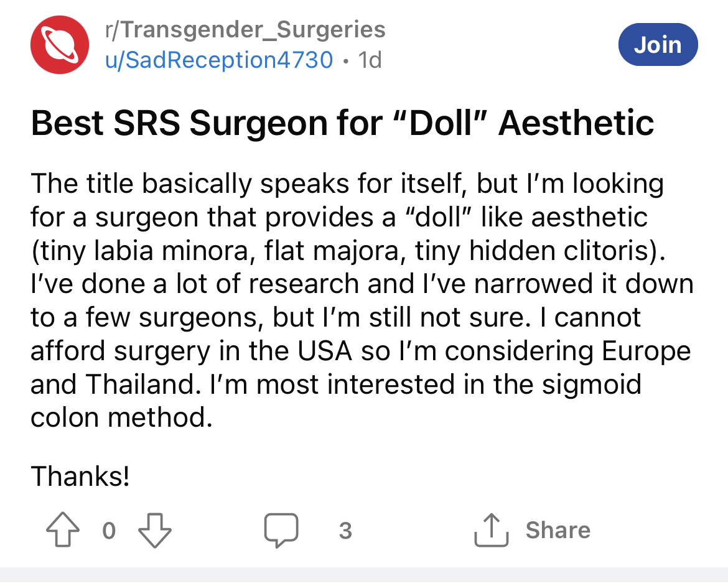Tap the red planet subreddit avatar
The width and height of the screenshot is (728, 586).
60,45
